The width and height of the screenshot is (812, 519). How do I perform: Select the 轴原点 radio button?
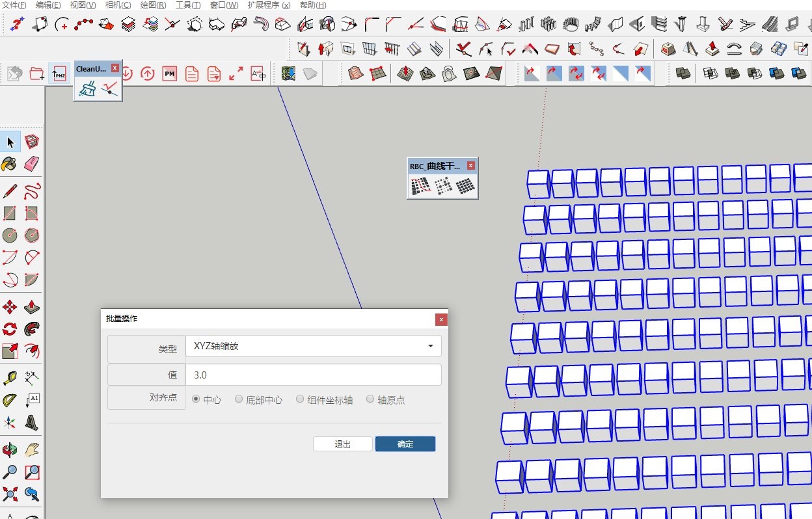click(370, 399)
